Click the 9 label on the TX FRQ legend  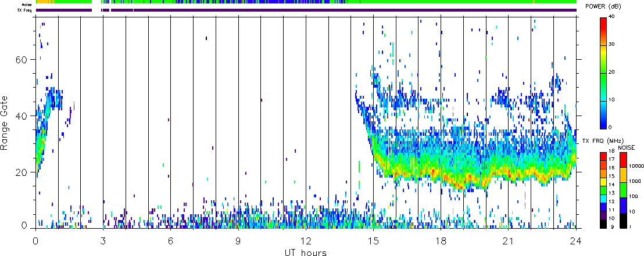pyautogui.click(x=613, y=227)
